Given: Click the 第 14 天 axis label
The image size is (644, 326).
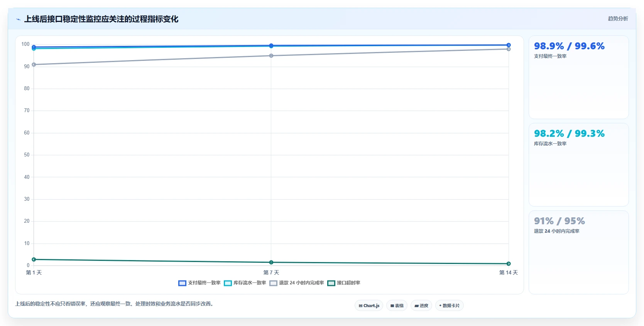Looking at the screenshot, I should (x=509, y=272).
